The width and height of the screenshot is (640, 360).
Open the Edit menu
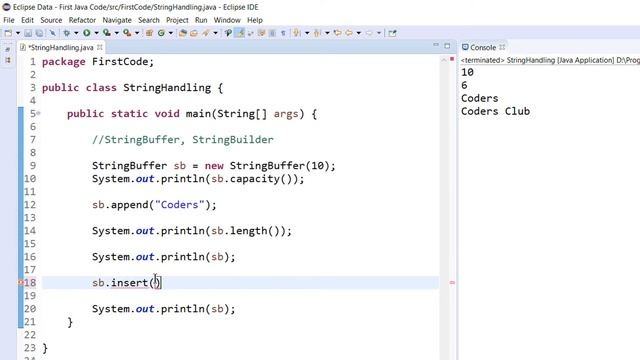[27, 20]
